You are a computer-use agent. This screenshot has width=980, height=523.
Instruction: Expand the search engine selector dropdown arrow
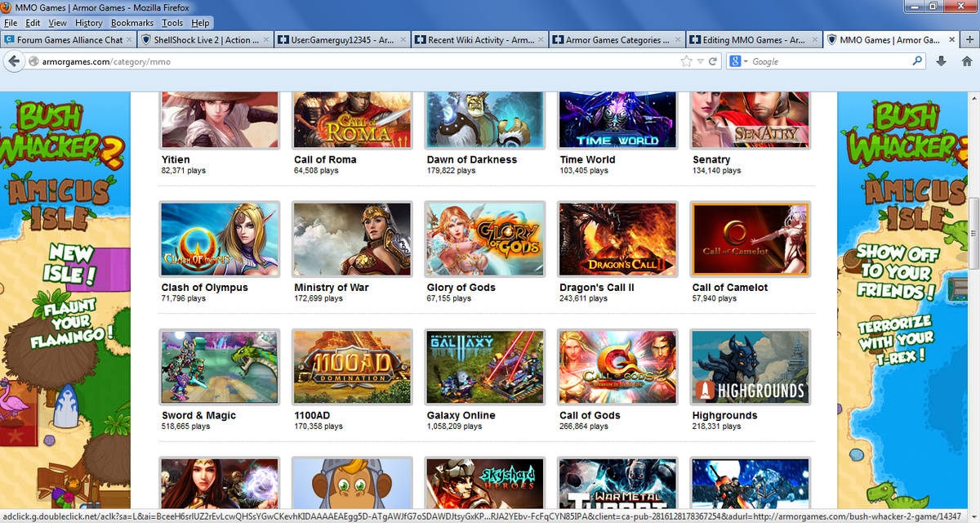[x=745, y=61]
